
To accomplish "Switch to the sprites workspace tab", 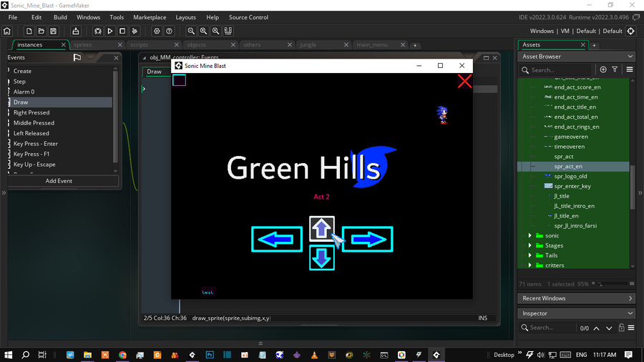I will click(x=83, y=45).
